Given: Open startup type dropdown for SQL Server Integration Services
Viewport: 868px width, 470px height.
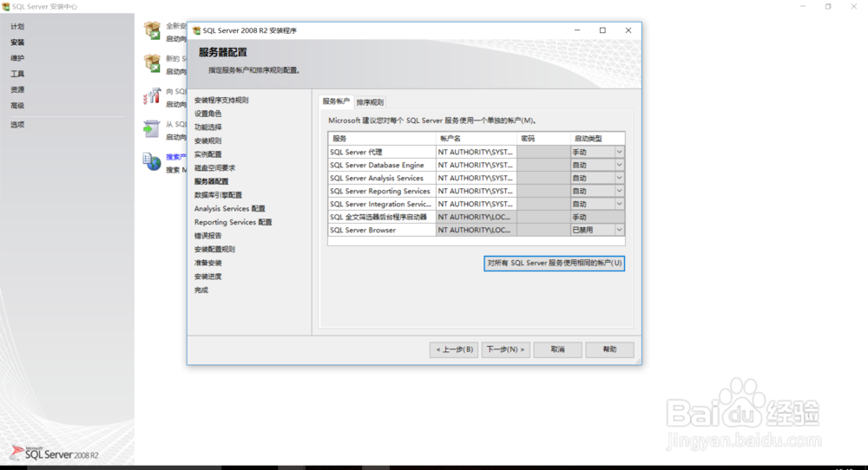Looking at the screenshot, I should point(620,204).
